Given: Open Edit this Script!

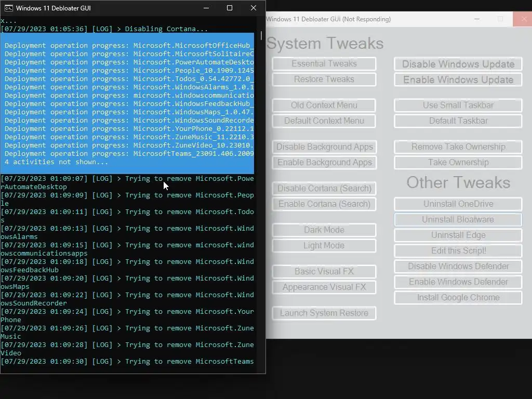Looking at the screenshot, I should click(x=458, y=251).
